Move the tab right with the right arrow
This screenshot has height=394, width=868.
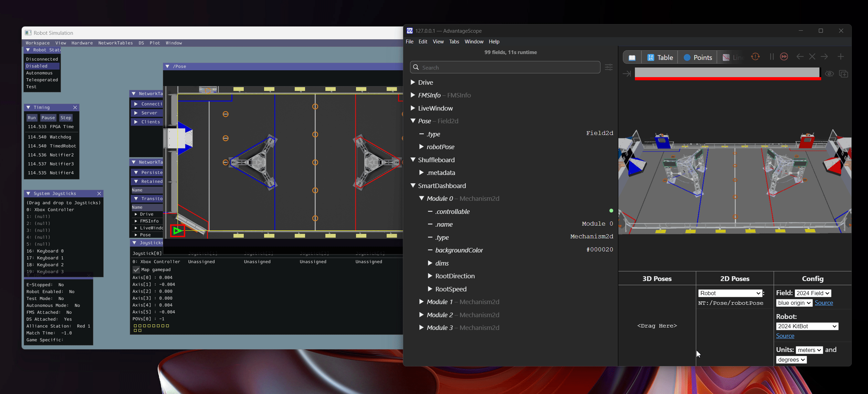[x=824, y=56]
